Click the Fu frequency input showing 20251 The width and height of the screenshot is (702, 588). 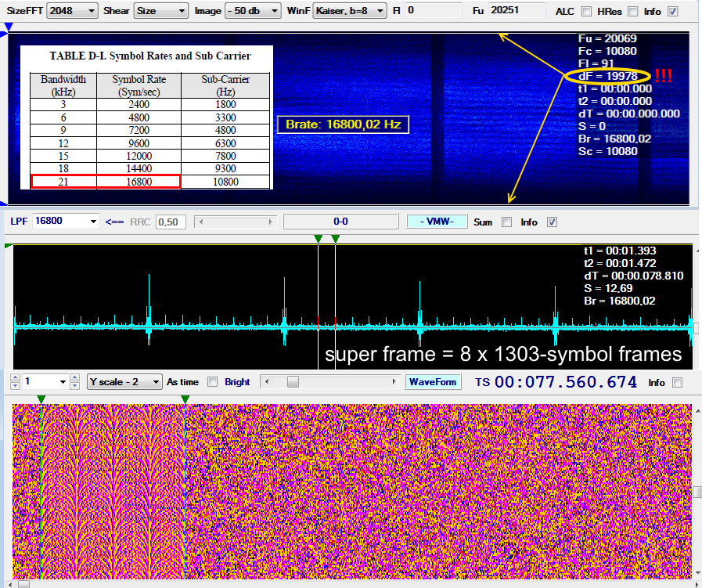coord(517,11)
